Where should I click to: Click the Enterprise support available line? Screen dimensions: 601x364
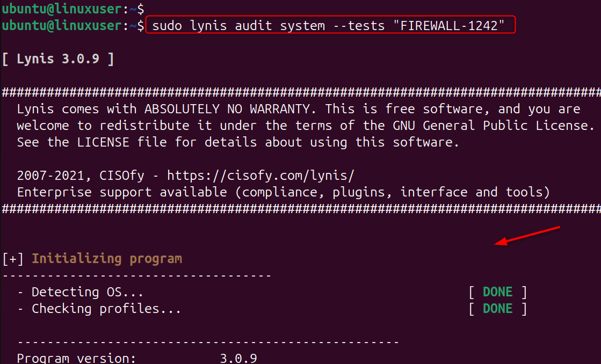pos(283,192)
